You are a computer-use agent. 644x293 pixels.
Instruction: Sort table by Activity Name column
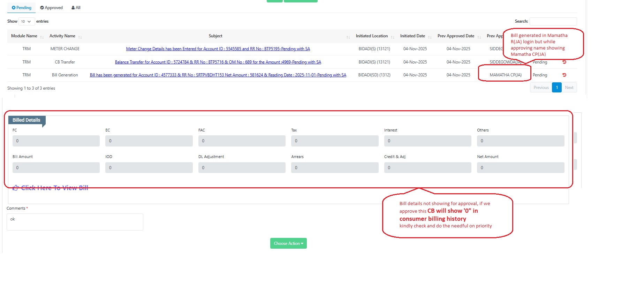click(65, 36)
